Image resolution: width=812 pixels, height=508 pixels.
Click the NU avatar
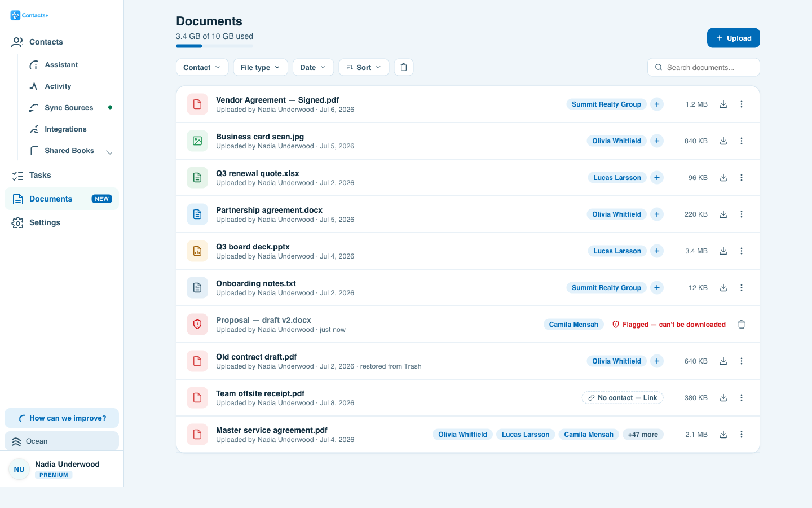point(19,470)
